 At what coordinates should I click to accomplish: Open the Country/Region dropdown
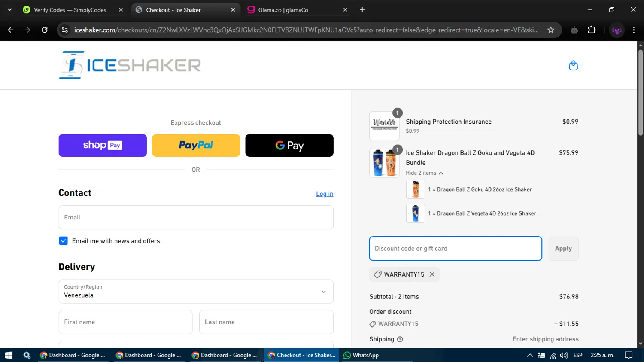click(x=196, y=292)
